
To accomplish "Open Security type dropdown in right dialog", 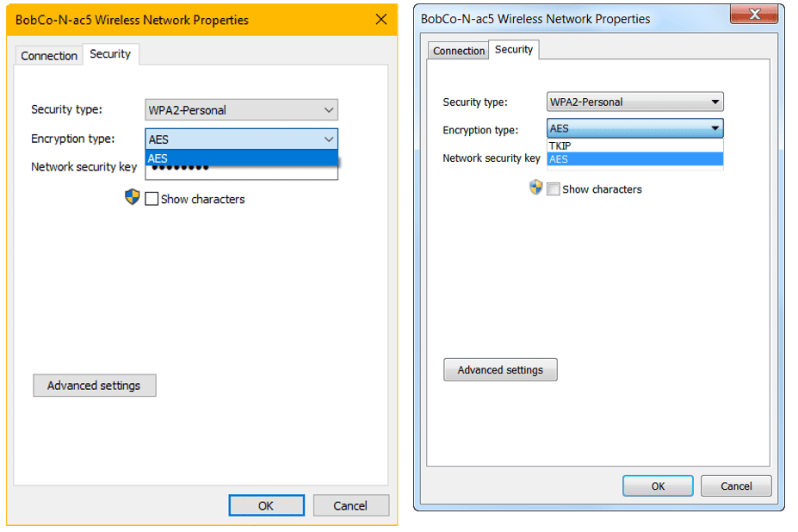I will pos(634,102).
